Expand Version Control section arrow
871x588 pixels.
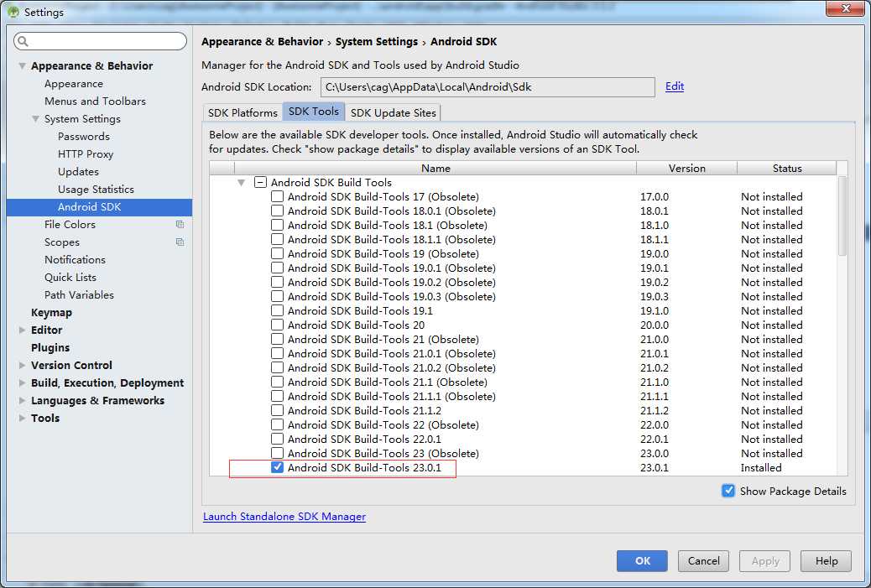pyautogui.click(x=22, y=366)
